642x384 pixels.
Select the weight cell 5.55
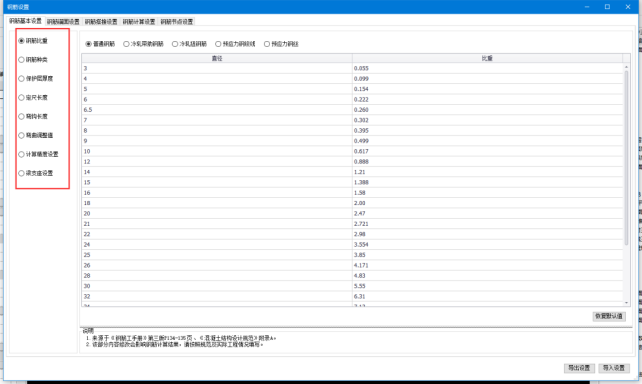pyautogui.click(x=487, y=286)
